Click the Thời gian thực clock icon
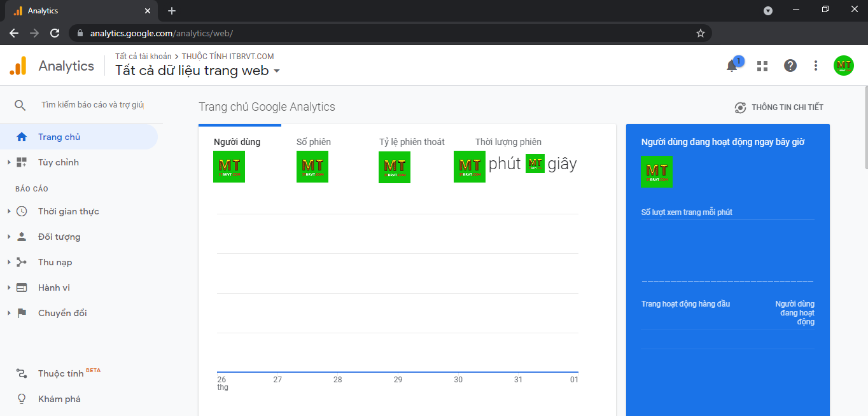The height and width of the screenshot is (416, 868). (x=22, y=211)
